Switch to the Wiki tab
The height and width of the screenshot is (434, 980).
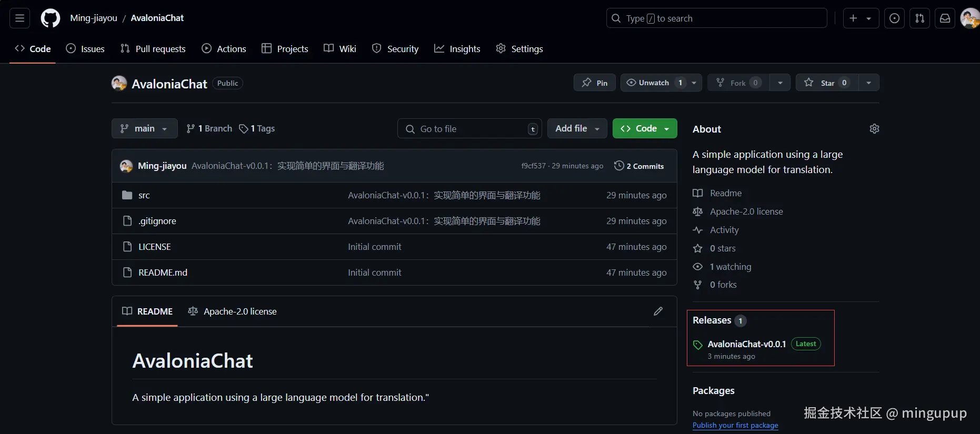coord(340,49)
